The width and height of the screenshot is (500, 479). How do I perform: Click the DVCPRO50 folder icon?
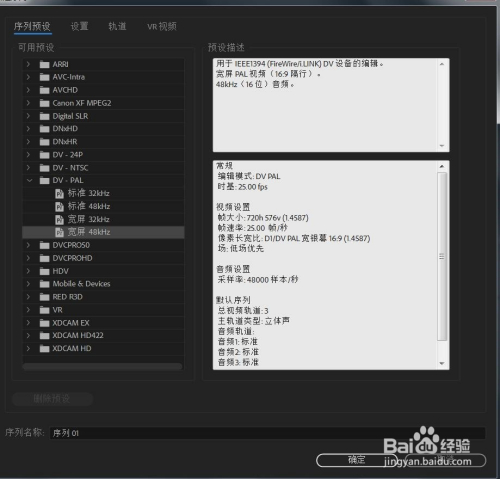click(x=44, y=246)
